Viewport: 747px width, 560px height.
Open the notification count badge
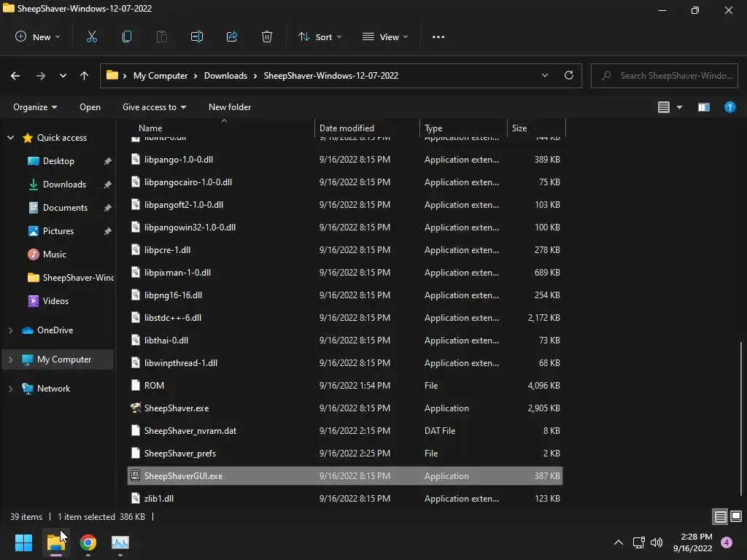[727, 542]
